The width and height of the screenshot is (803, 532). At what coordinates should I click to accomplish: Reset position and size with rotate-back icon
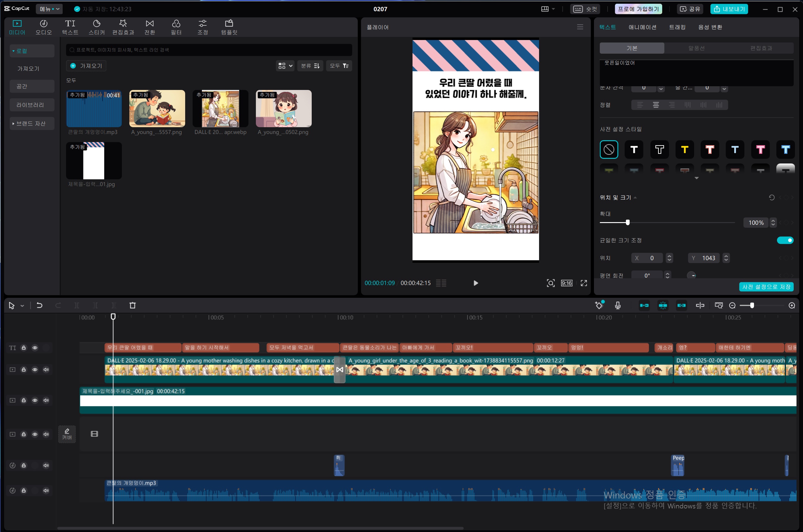771,198
